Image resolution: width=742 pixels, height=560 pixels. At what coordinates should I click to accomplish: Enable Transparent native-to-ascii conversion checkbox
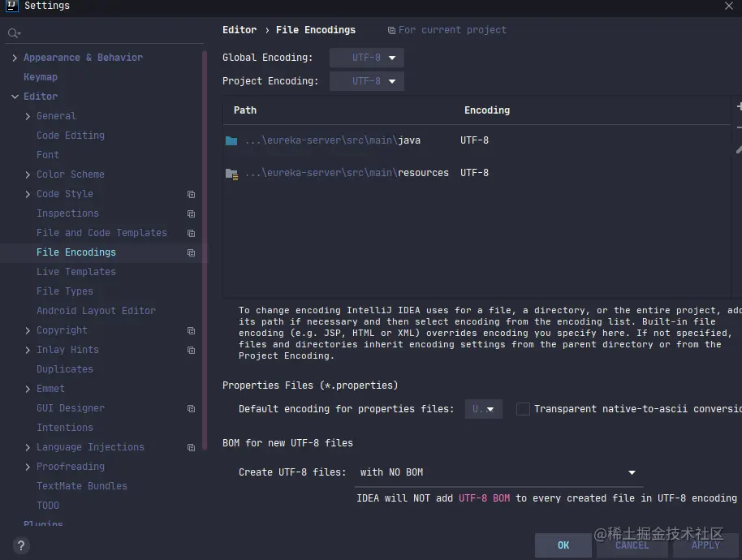click(x=523, y=409)
